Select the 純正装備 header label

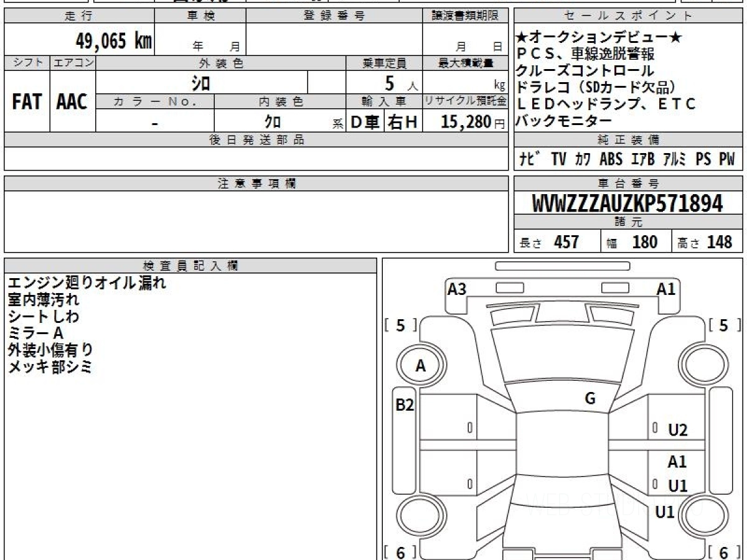tap(628, 140)
